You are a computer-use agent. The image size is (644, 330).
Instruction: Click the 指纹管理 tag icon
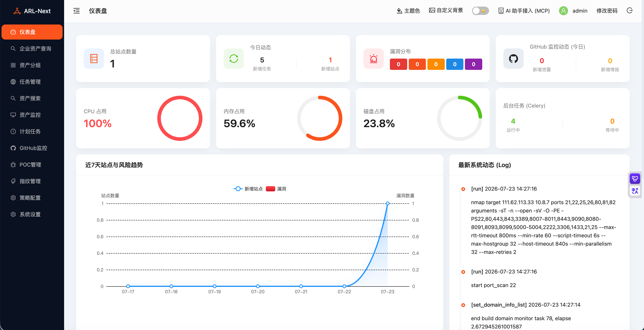click(x=13, y=181)
